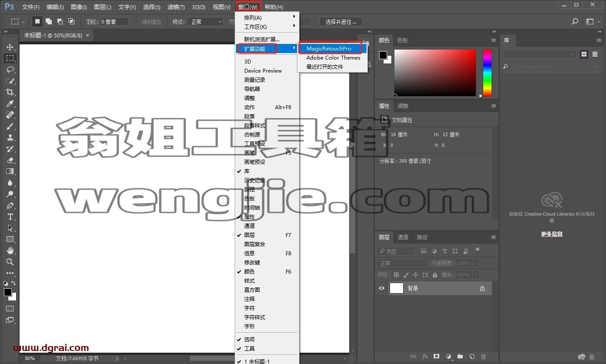The width and height of the screenshot is (606, 364).
Task: Select the Lasso tool
Action: pos(10,70)
